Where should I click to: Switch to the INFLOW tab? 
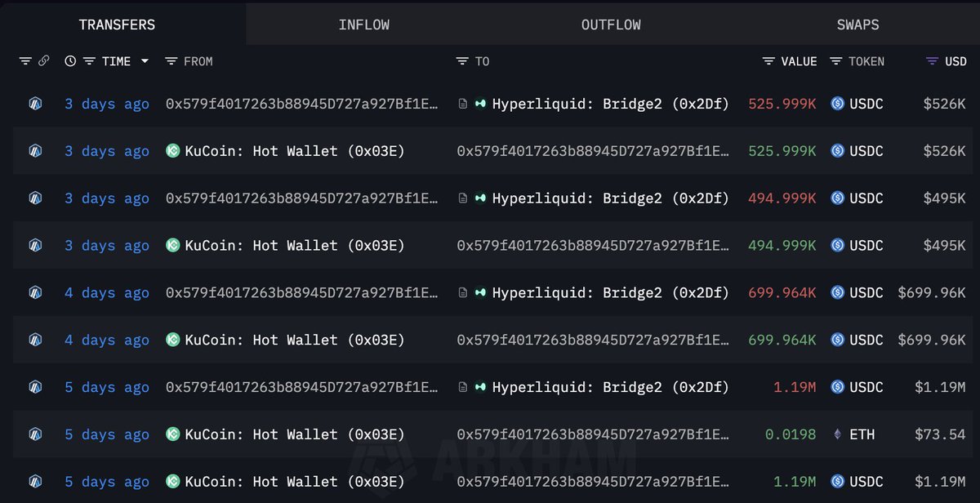pos(363,24)
